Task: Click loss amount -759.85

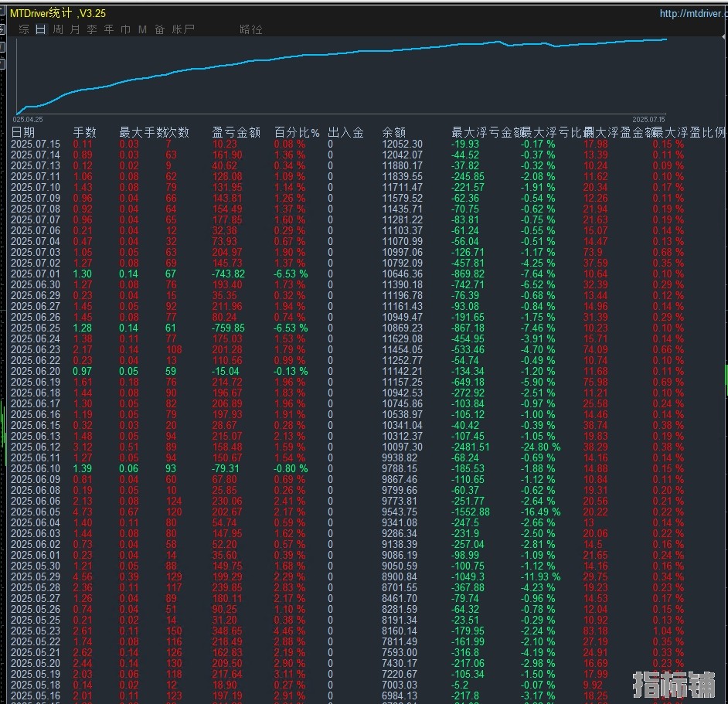Action: click(229, 328)
